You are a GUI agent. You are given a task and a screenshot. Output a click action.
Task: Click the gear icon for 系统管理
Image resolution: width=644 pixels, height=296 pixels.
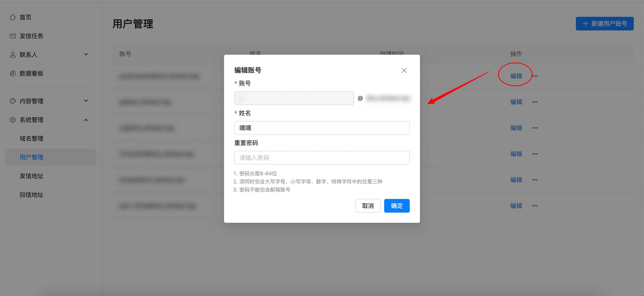click(x=13, y=120)
